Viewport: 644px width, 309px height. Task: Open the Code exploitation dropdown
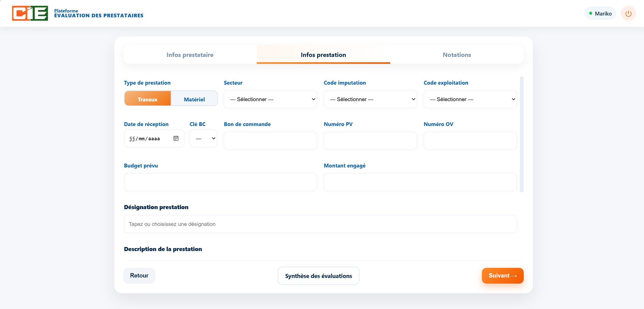coord(470,99)
